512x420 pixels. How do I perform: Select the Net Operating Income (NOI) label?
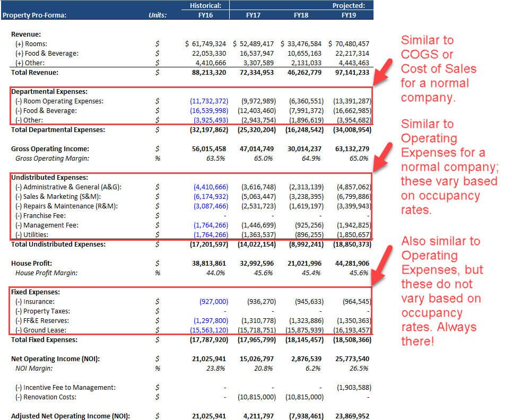(55, 358)
